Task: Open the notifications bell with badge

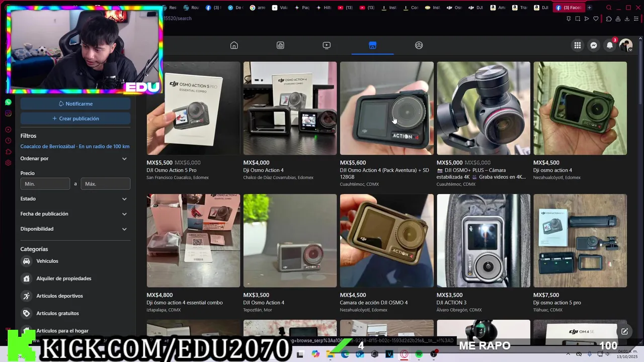Action: pyautogui.click(x=610, y=45)
